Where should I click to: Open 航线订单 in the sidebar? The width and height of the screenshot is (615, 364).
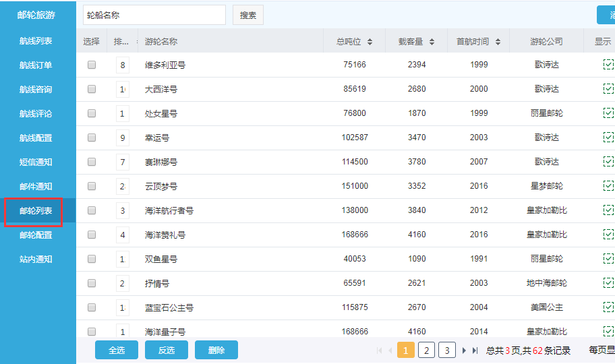[x=36, y=65]
